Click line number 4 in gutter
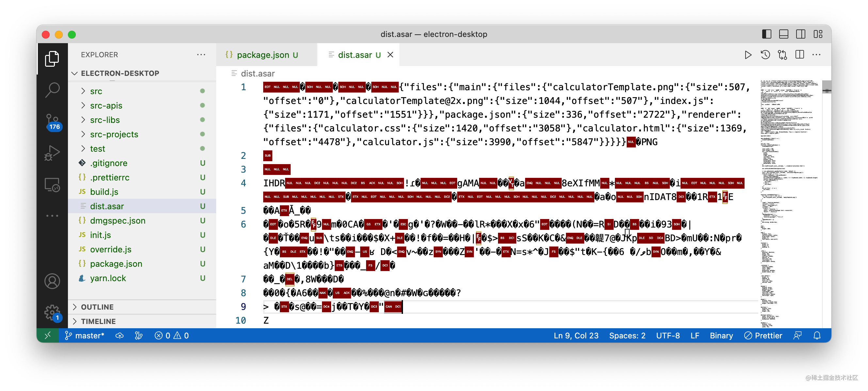Screen dimensions: 868x391 (243, 183)
